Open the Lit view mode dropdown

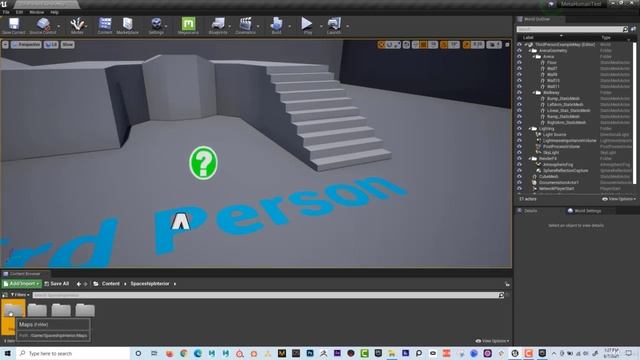51,44
